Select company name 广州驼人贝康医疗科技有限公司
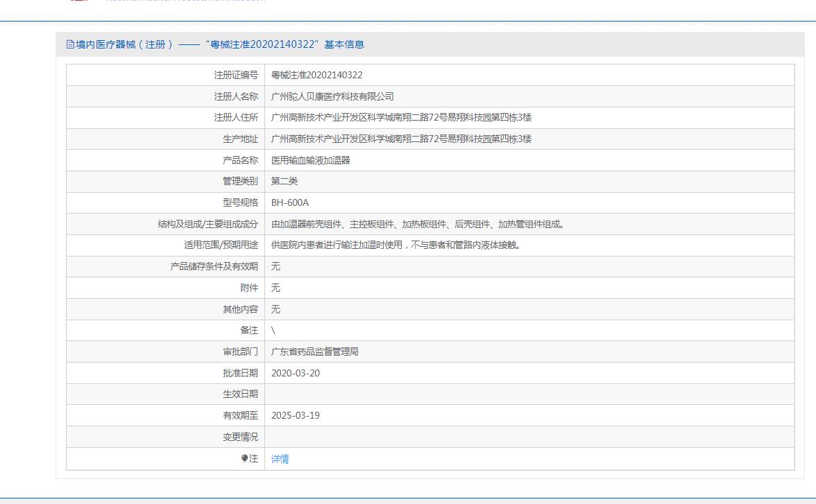Image resolution: width=816 pixels, height=504 pixels. (x=332, y=96)
